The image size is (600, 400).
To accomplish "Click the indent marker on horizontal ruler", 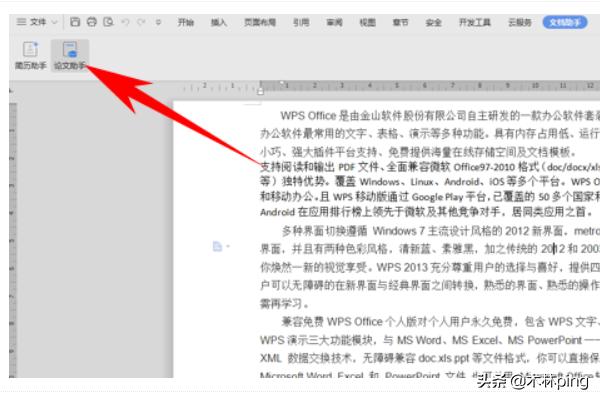I will (x=260, y=90).
